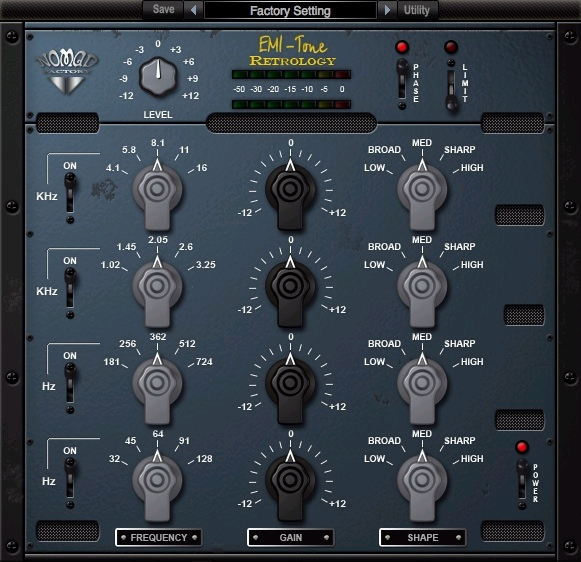Set the 8.1 KHz band shape to SHARP
The width and height of the screenshot is (581, 562).
coord(459,150)
